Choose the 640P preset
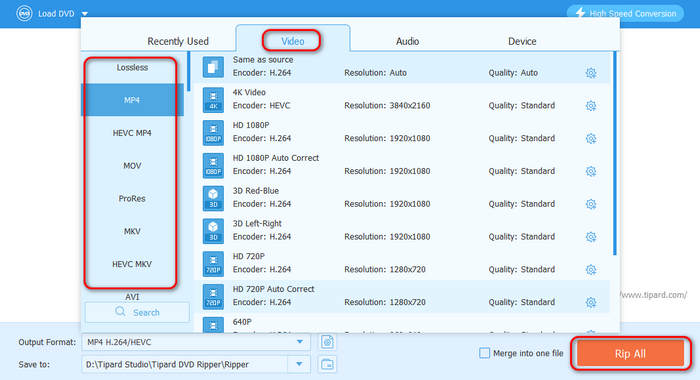Screen dimensions: 700x380 point(402,324)
